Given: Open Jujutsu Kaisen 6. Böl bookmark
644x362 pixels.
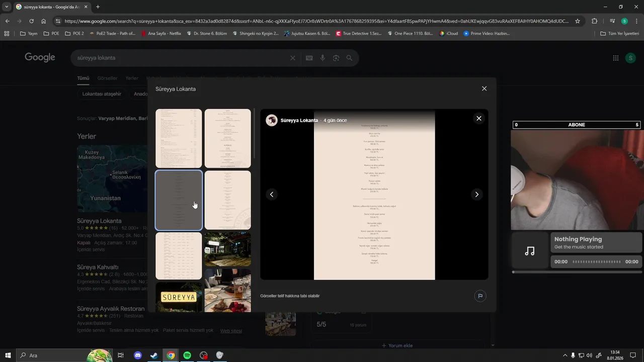Looking at the screenshot, I should (x=307, y=34).
